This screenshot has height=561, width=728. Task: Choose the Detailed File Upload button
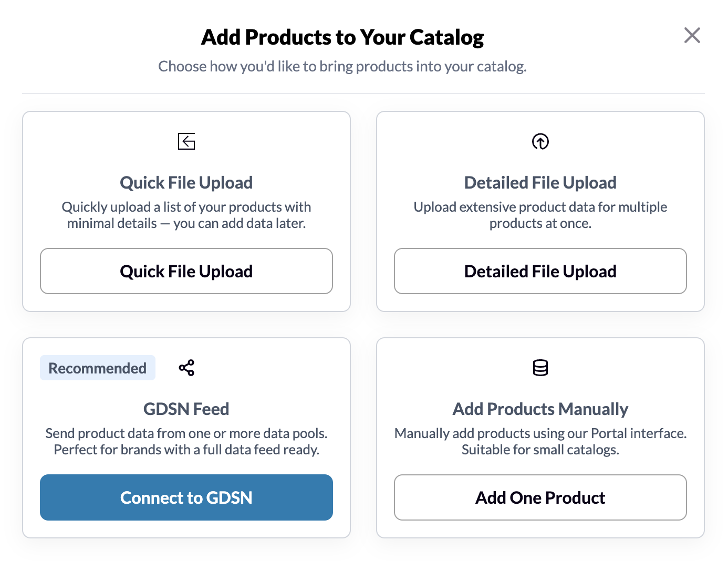pos(540,271)
